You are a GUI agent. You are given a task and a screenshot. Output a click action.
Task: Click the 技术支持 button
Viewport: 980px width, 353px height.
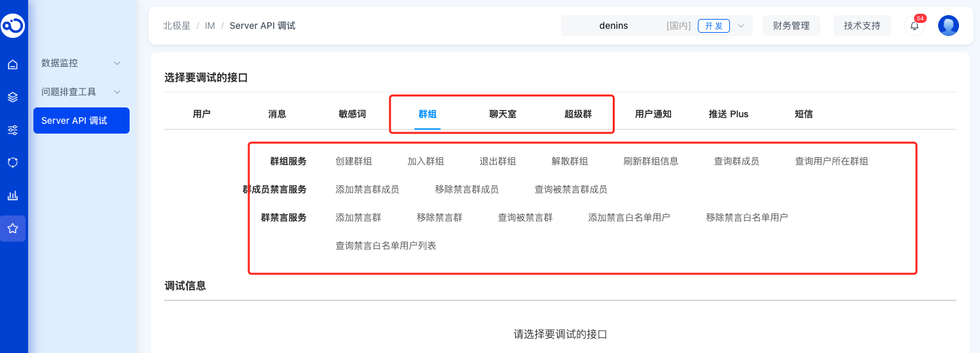coord(862,26)
